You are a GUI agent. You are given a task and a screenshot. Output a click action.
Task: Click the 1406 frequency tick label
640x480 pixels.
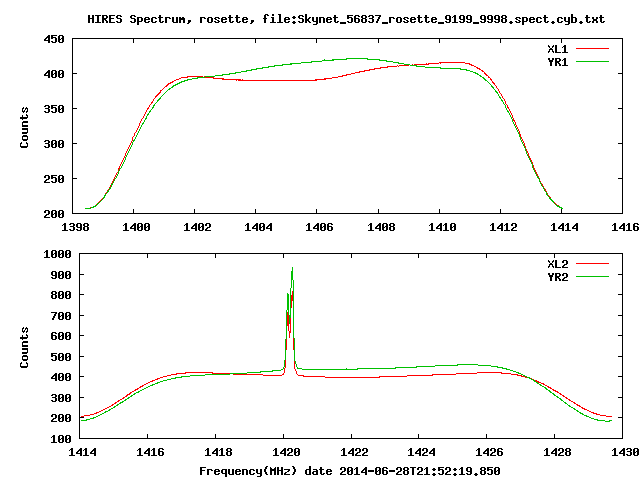coord(319,227)
